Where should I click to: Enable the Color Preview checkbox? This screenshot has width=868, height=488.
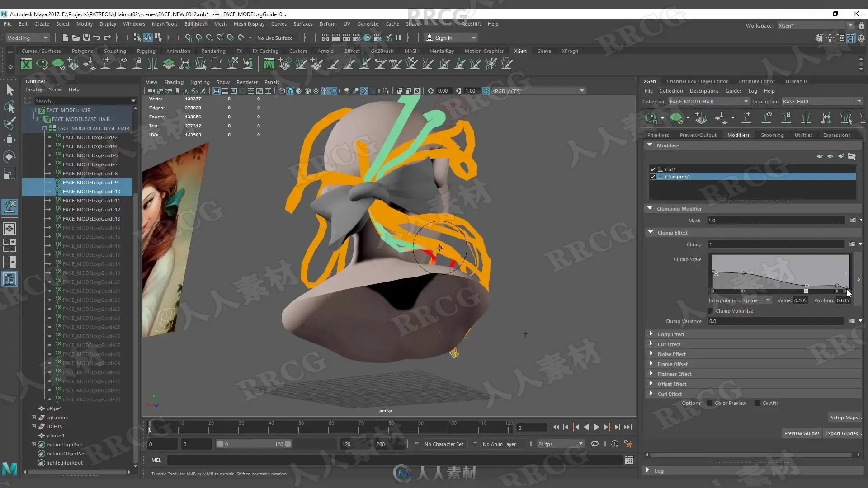[x=710, y=403]
